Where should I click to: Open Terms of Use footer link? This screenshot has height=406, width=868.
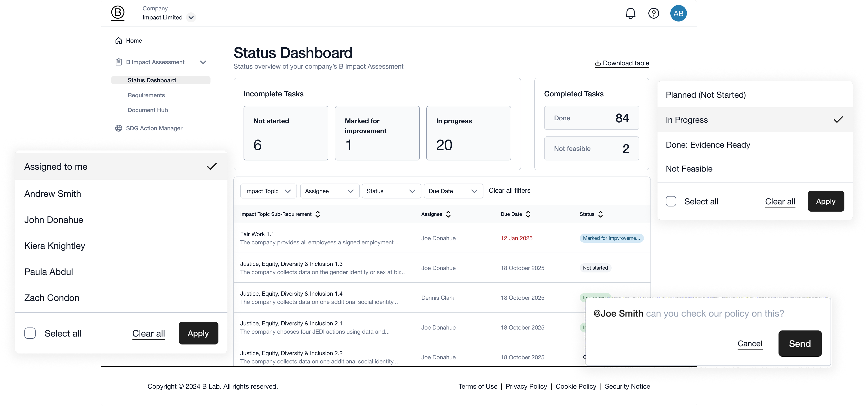pos(477,386)
